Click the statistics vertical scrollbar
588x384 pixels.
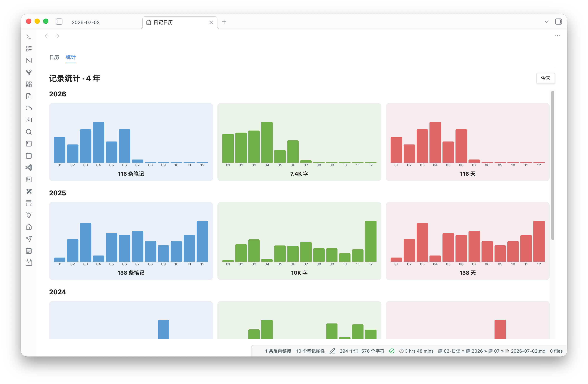click(553, 165)
